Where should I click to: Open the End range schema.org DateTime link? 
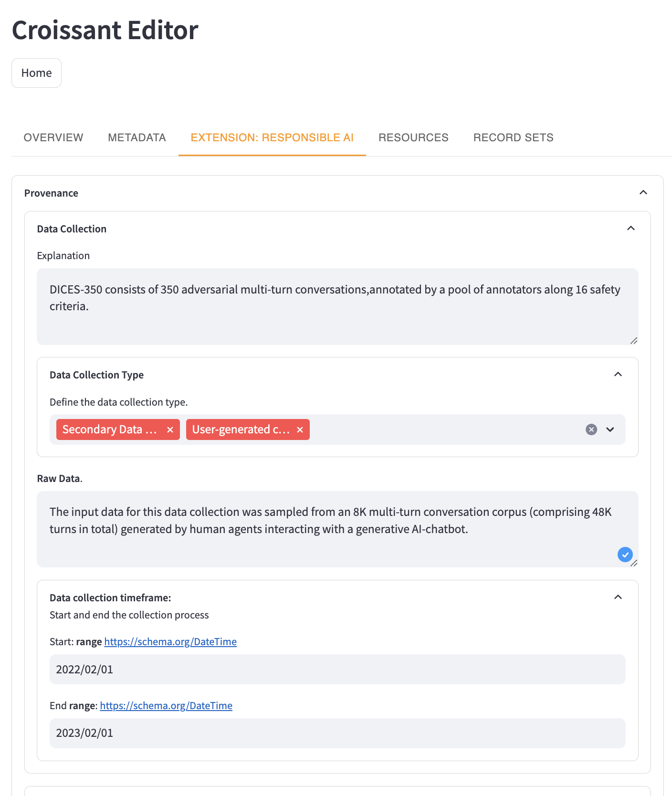[x=166, y=706]
